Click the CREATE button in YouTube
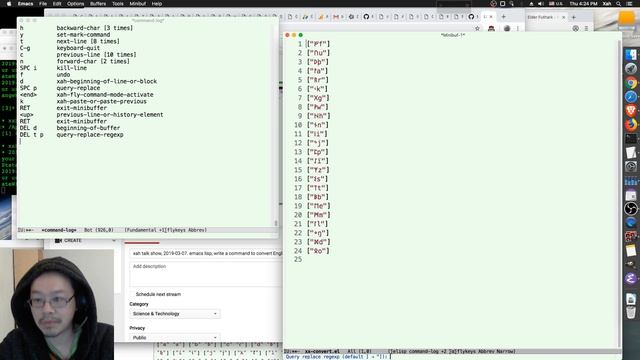 click(69, 240)
